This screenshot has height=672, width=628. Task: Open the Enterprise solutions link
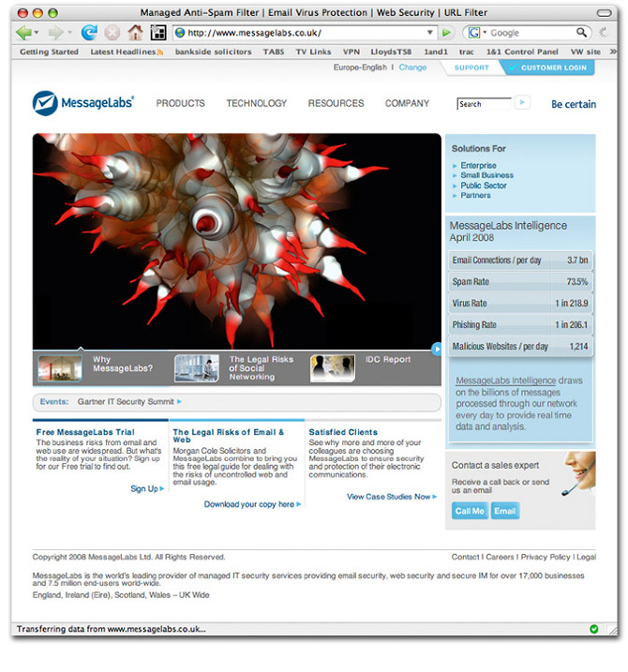pos(478,166)
